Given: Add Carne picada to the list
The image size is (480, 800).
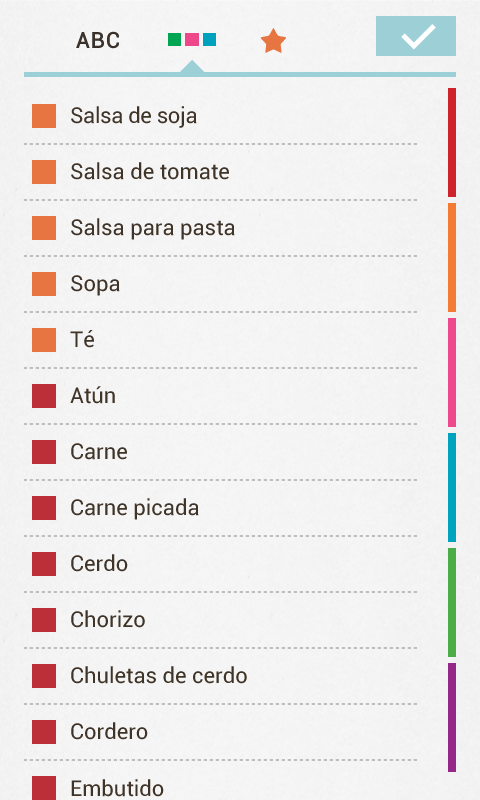Looking at the screenshot, I should coord(220,508).
